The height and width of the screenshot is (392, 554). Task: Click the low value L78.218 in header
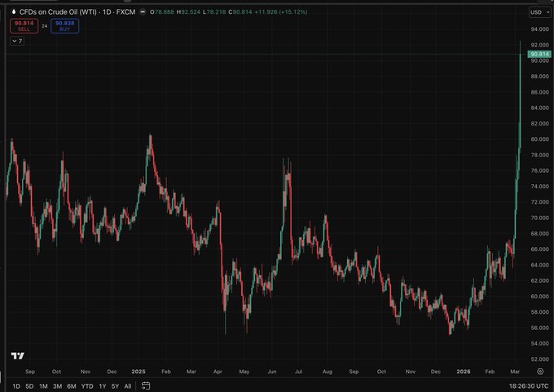coord(214,12)
